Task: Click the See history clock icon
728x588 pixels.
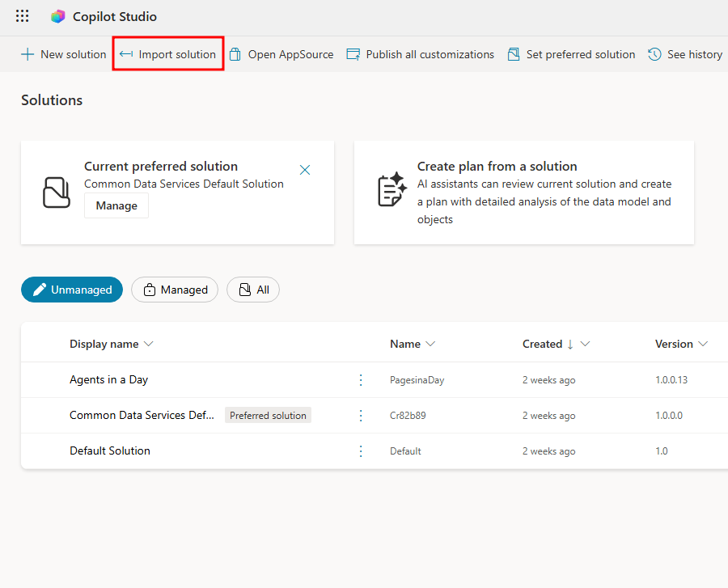Action: point(654,54)
